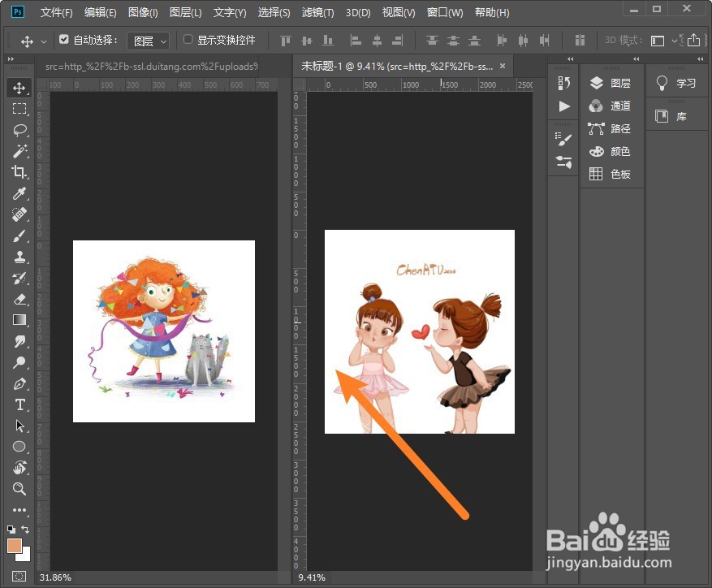Open the History panel icon
The image size is (712, 588).
(x=563, y=83)
